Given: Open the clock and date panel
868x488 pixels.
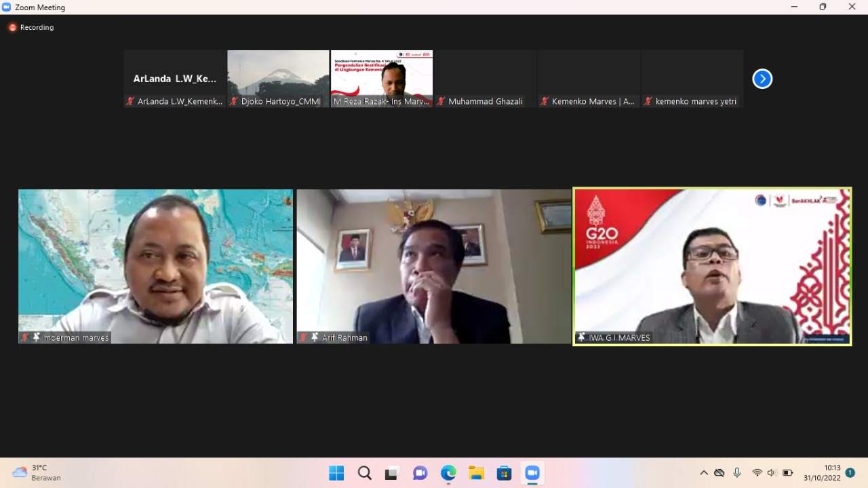Looking at the screenshot, I should [x=822, y=472].
